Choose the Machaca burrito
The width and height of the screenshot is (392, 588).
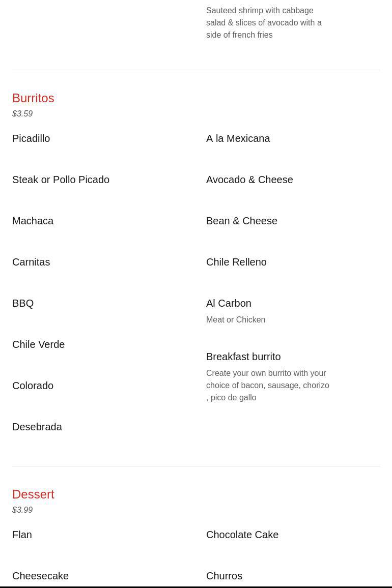[x=33, y=221]
